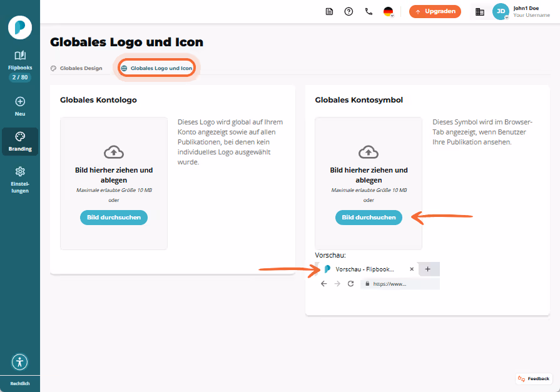
Task: Open Einstellungen settings gear
Action: 20,180
